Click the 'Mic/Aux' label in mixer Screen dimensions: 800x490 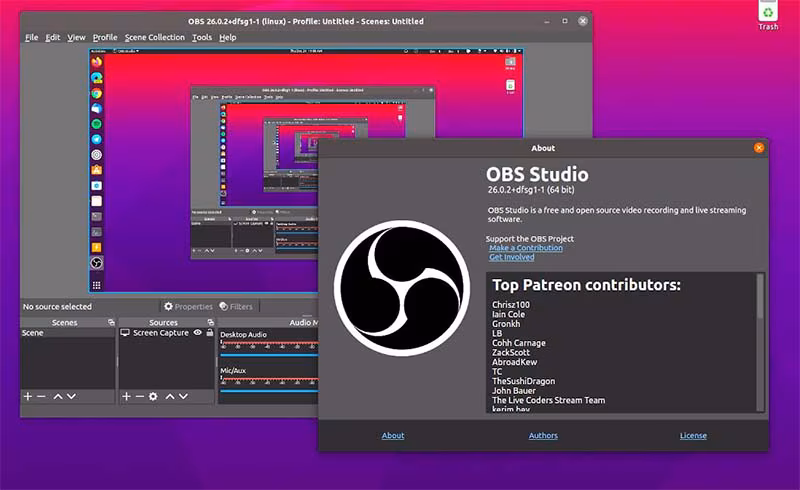coord(233,370)
